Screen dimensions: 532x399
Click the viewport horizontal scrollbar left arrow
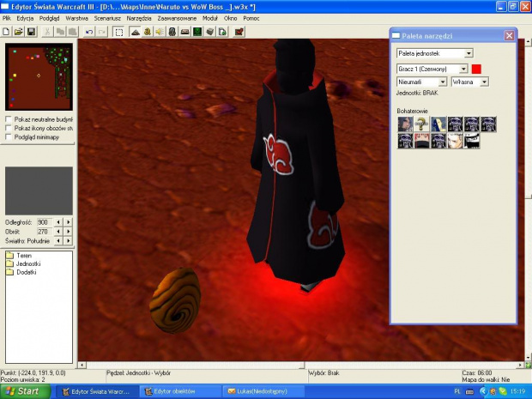click(82, 365)
